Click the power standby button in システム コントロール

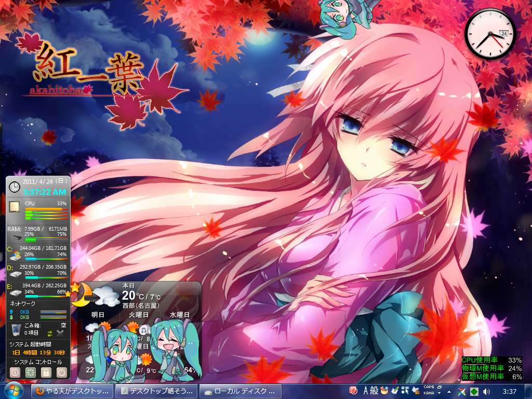tap(62, 372)
